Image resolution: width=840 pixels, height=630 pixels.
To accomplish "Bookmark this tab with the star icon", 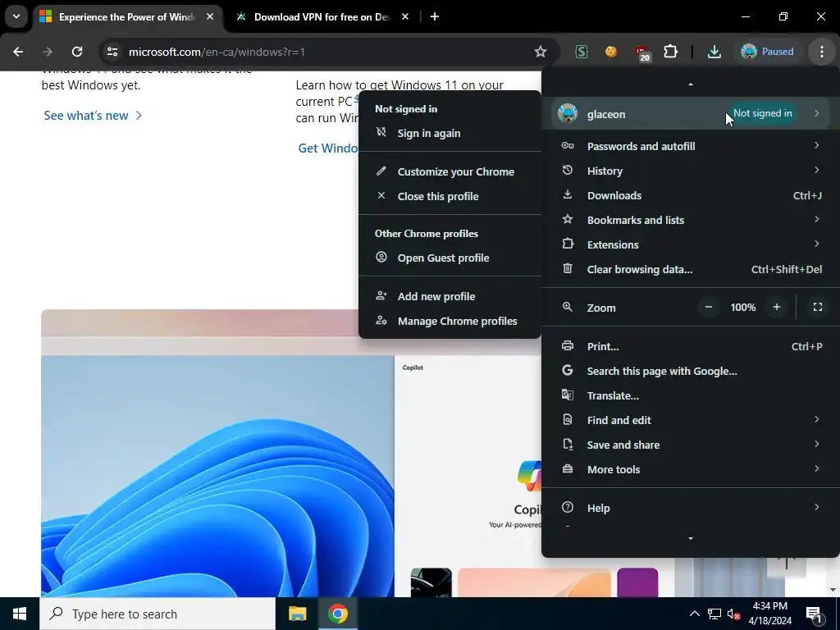I will point(541,52).
